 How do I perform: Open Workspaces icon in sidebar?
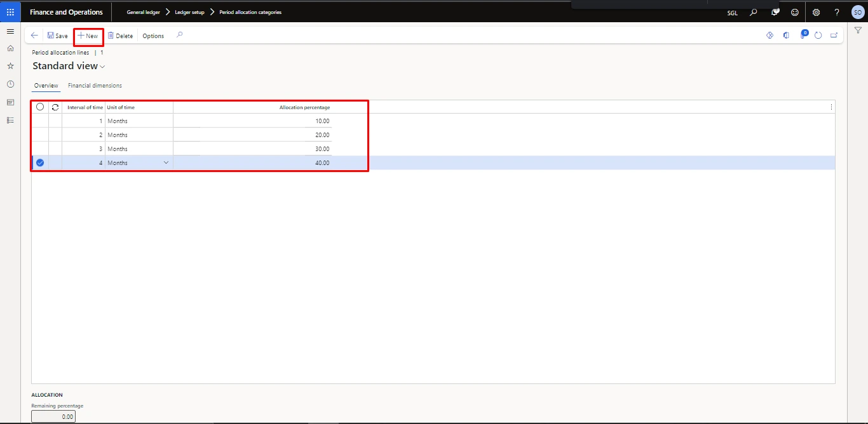coord(10,102)
